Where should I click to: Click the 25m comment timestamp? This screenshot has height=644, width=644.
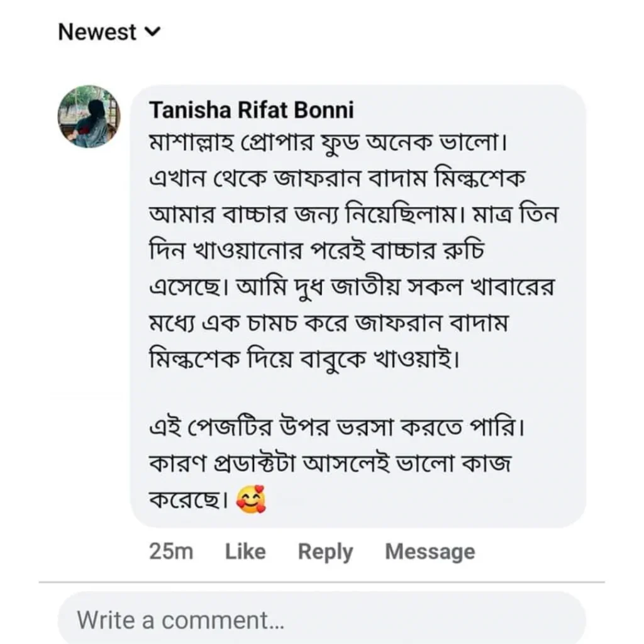click(171, 552)
